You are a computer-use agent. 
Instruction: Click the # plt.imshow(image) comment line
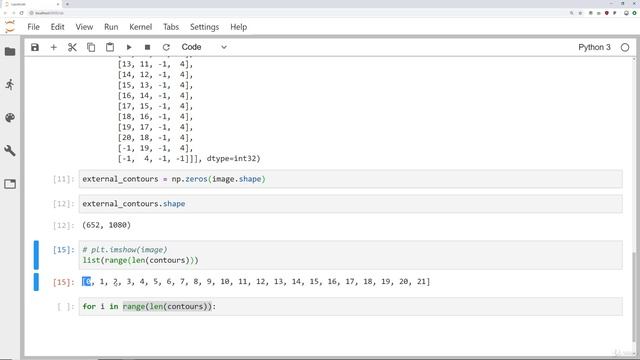[x=125, y=250]
